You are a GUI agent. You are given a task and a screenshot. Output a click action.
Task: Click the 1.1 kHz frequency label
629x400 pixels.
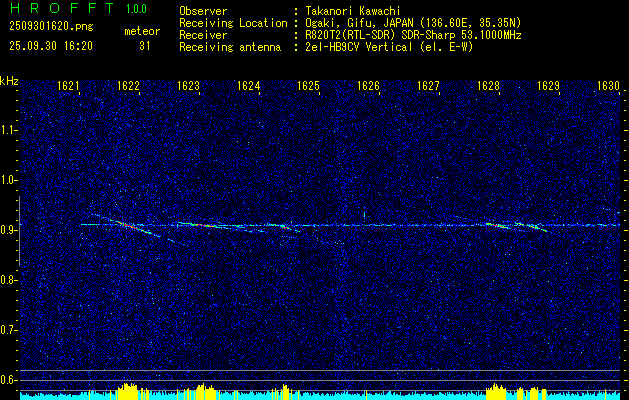[x=8, y=130]
